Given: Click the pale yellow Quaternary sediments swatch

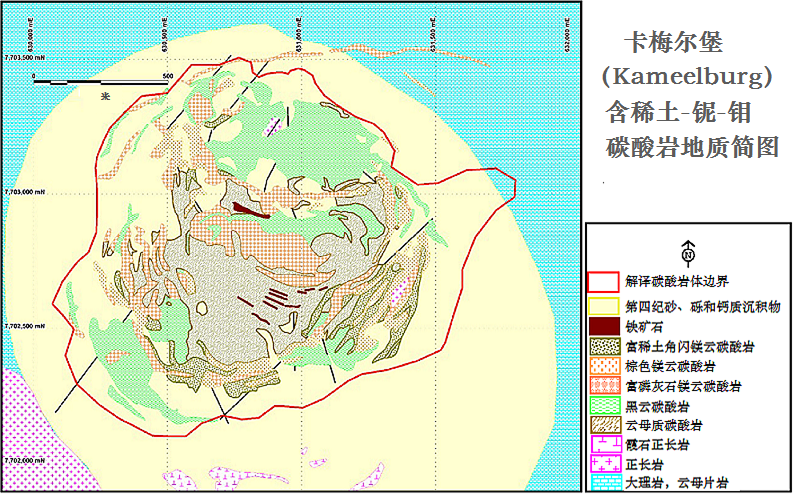Looking at the screenshot, I should click(604, 304).
